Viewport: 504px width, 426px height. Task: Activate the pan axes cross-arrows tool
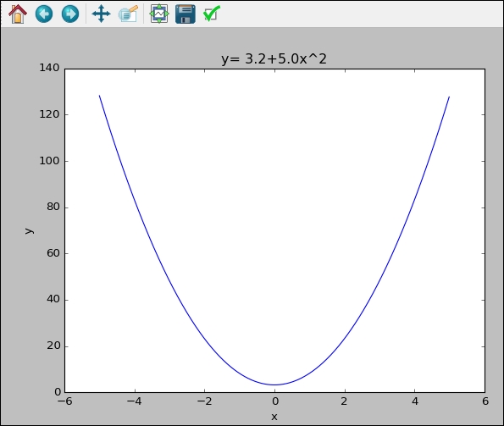(x=102, y=14)
